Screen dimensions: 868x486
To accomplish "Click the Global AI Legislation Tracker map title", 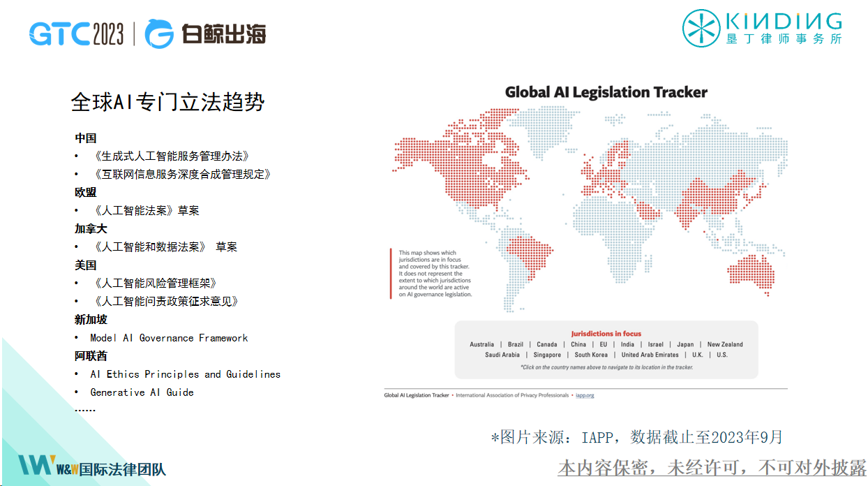I will [606, 92].
